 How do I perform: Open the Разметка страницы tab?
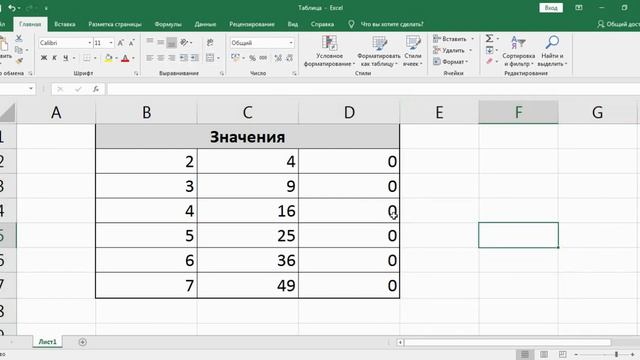[x=115, y=24]
